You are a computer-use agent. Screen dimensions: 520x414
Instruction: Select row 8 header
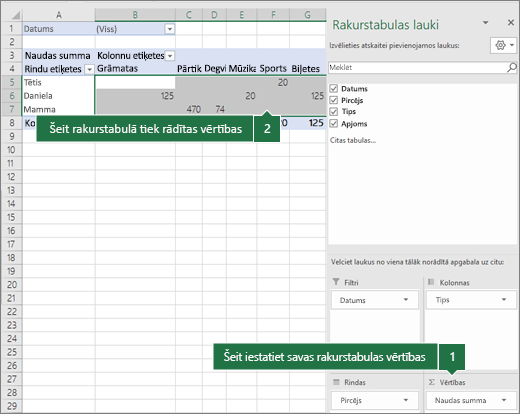click(x=12, y=123)
